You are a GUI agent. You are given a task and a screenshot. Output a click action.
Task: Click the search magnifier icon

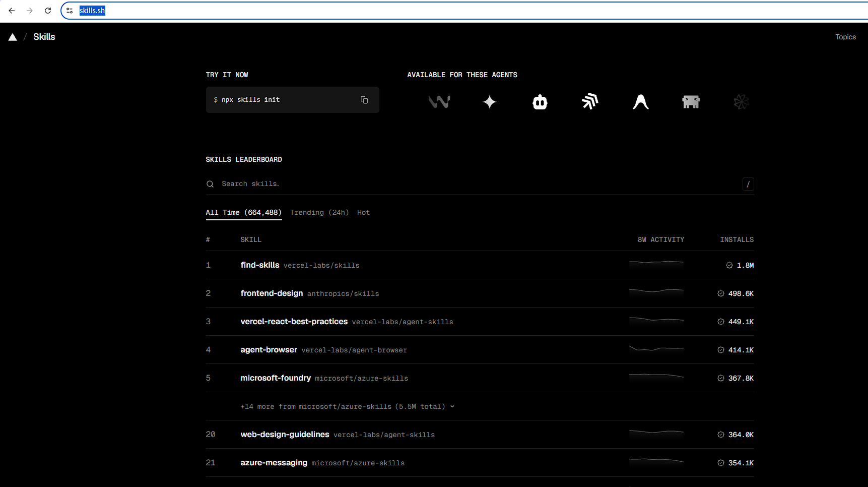pyautogui.click(x=210, y=184)
